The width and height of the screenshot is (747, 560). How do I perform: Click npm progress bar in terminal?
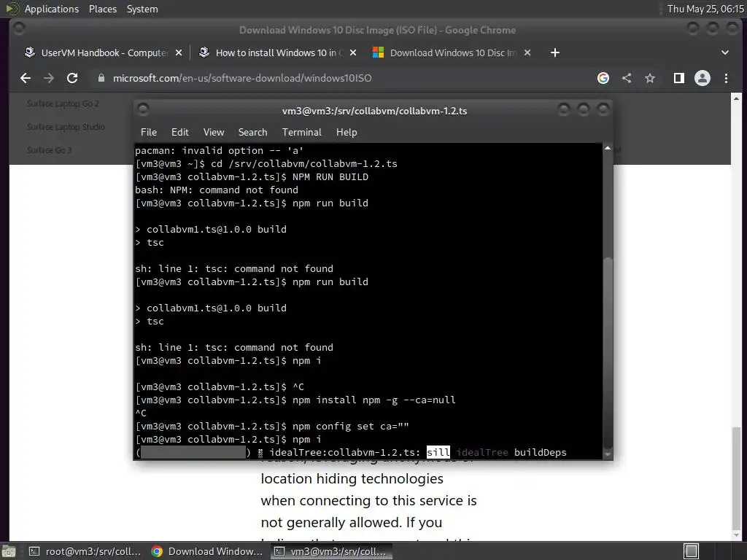click(x=193, y=452)
